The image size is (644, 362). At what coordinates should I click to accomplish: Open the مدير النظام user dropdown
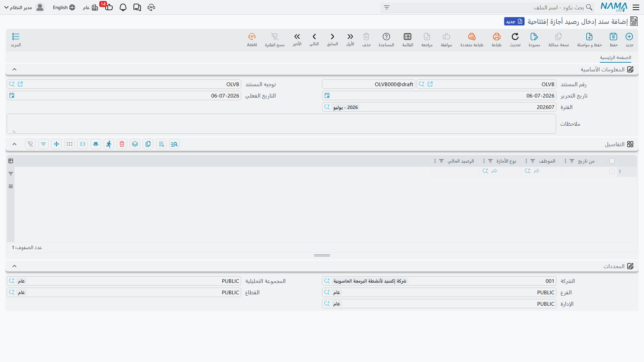point(24,7)
